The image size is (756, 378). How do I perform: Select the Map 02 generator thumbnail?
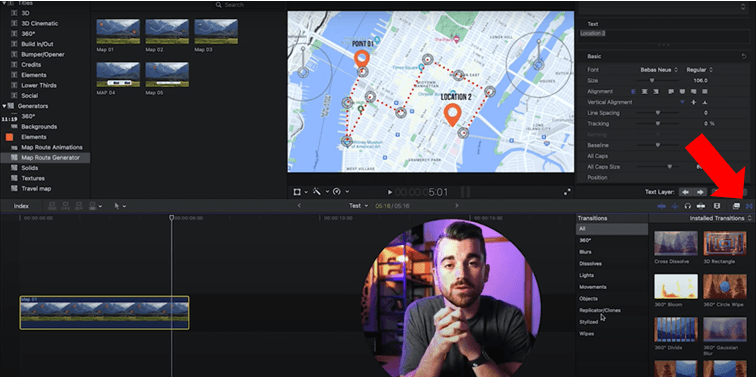tap(167, 31)
